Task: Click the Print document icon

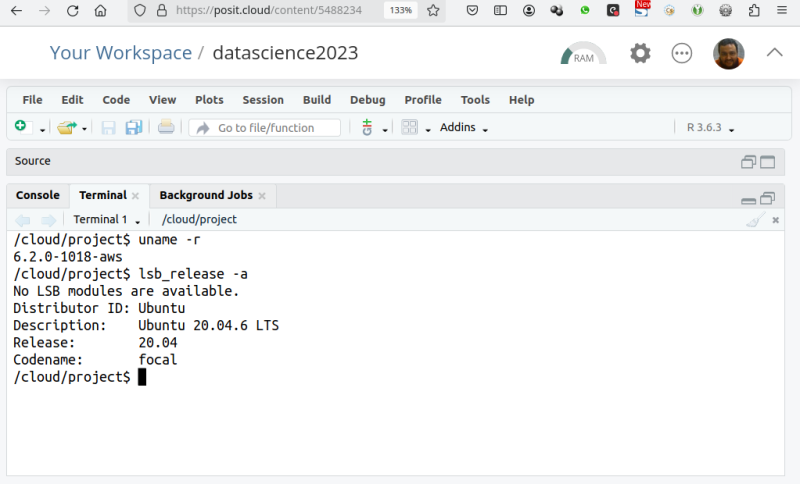Action: tap(166, 128)
